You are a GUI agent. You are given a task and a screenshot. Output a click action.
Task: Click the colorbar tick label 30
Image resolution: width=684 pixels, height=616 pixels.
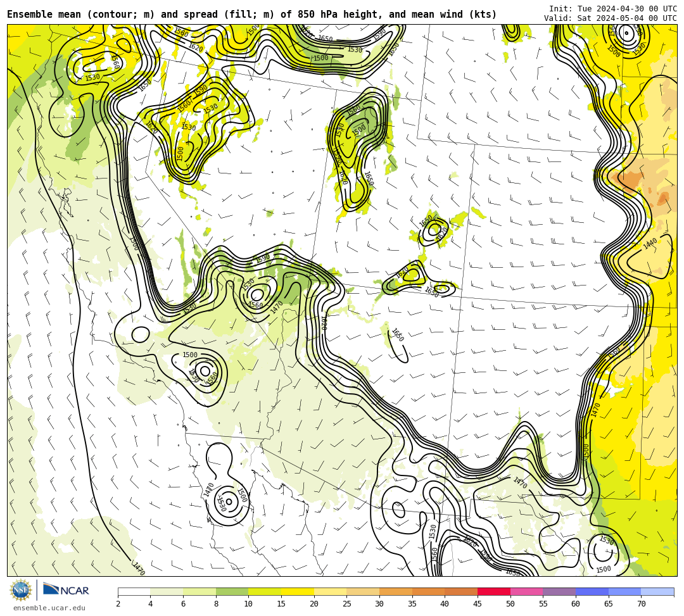click(379, 604)
